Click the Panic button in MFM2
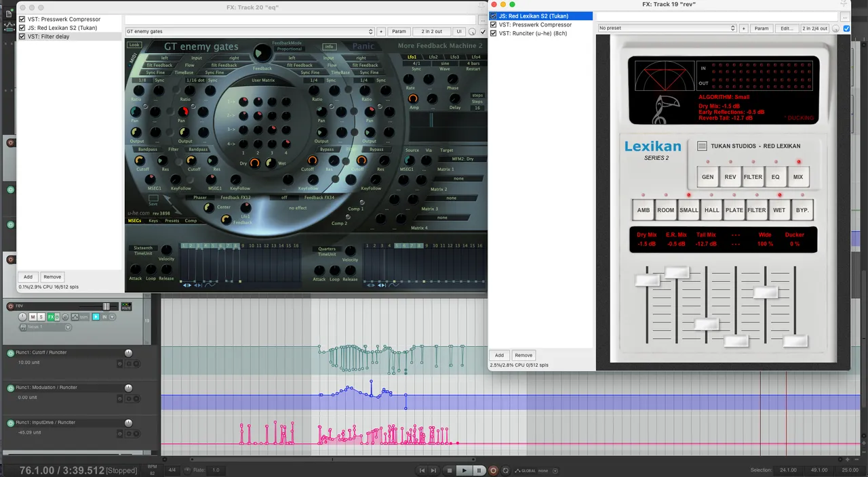The height and width of the screenshot is (477, 868). 363,46
